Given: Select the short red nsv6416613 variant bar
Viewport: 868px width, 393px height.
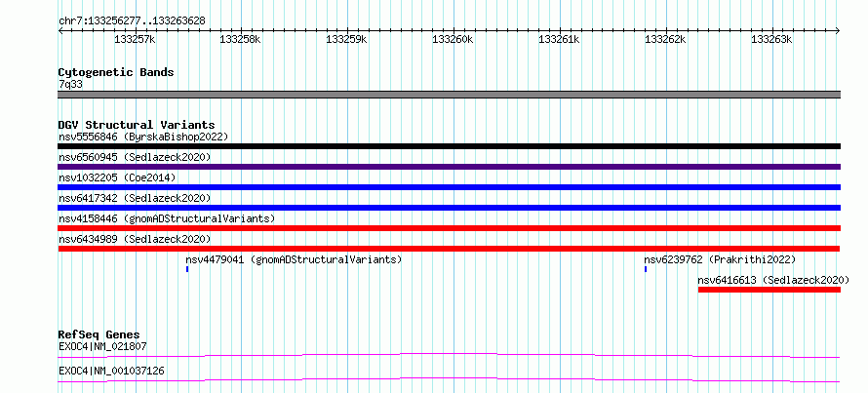Looking at the screenshot, I should (769, 290).
